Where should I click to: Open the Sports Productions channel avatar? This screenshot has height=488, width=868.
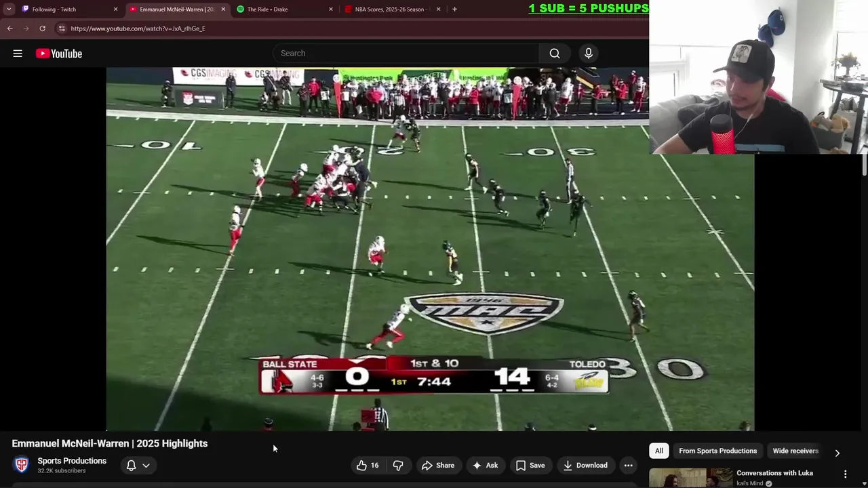tap(22, 465)
